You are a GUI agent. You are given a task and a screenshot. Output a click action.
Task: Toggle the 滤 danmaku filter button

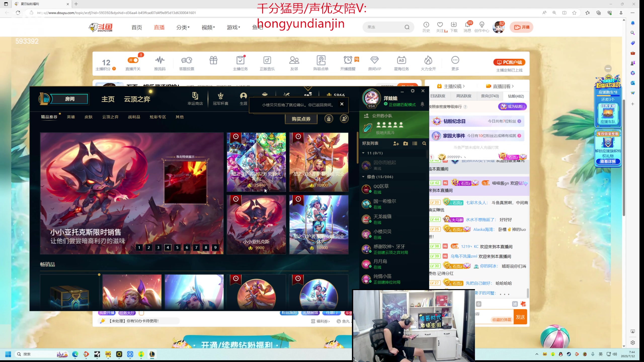pos(515,304)
